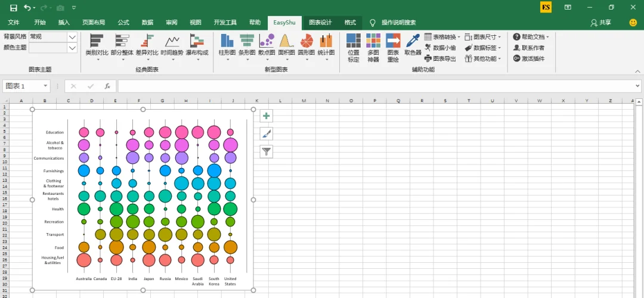Open the 差异对比 difference comparison charts
Image resolution: width=644 pixels, height=298 pixels.
click(147, 47)
